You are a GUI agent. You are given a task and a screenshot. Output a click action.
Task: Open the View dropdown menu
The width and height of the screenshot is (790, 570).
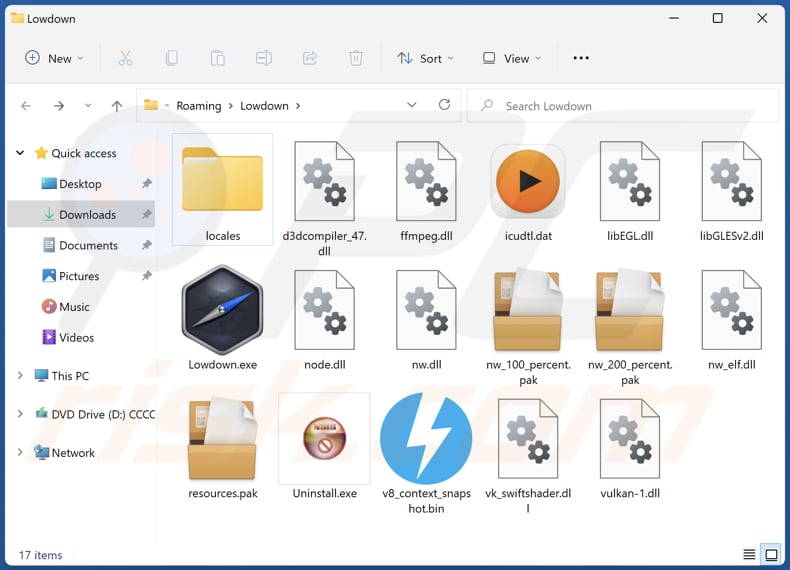[511, 58]
